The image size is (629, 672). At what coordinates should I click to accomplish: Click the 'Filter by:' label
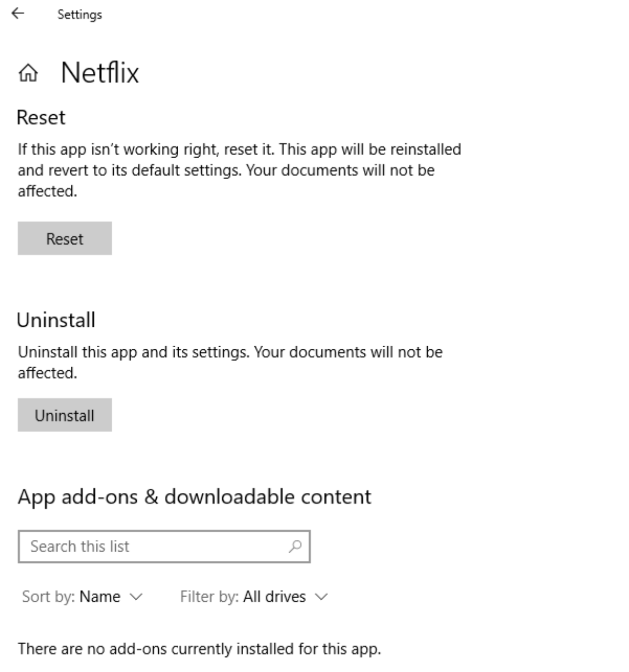click(x=210, y=597)
